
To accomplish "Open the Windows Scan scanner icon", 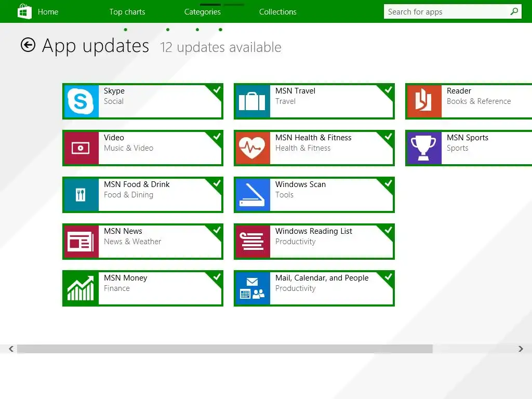I will (252, 195).
